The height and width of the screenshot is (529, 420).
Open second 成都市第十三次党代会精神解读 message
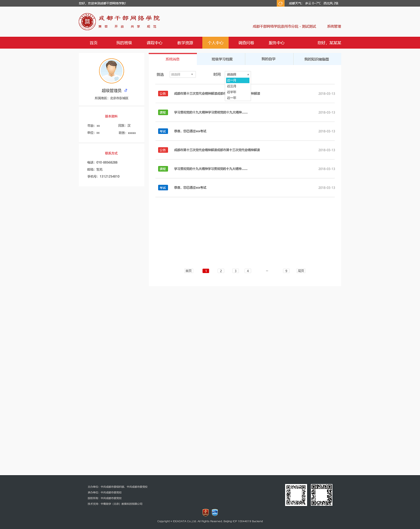click(217, 150)
